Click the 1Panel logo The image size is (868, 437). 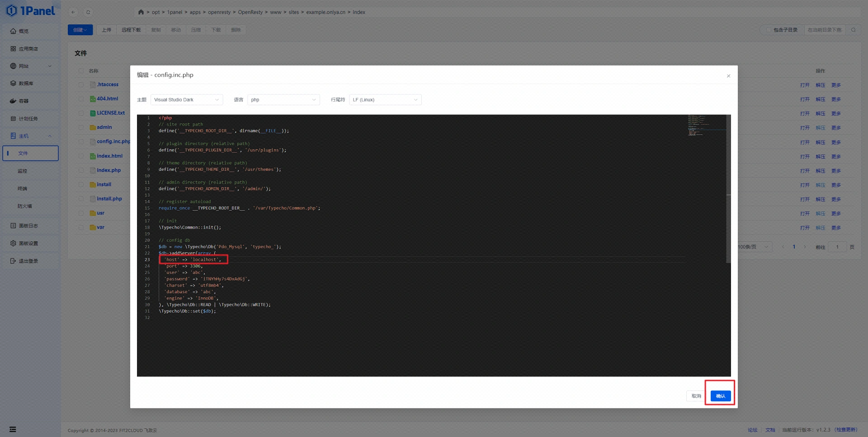coord(30,10)
